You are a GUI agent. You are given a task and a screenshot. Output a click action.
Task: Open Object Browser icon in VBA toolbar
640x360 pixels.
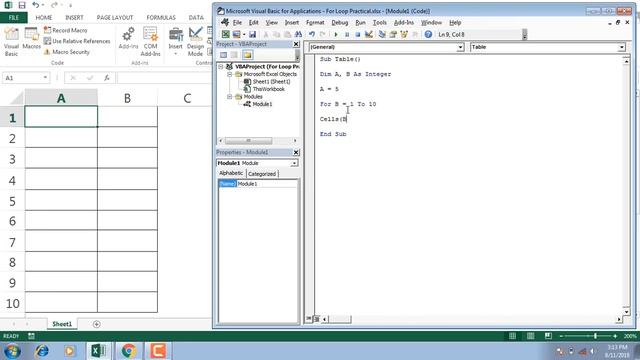pyautogui.click(x=404, y=35)
